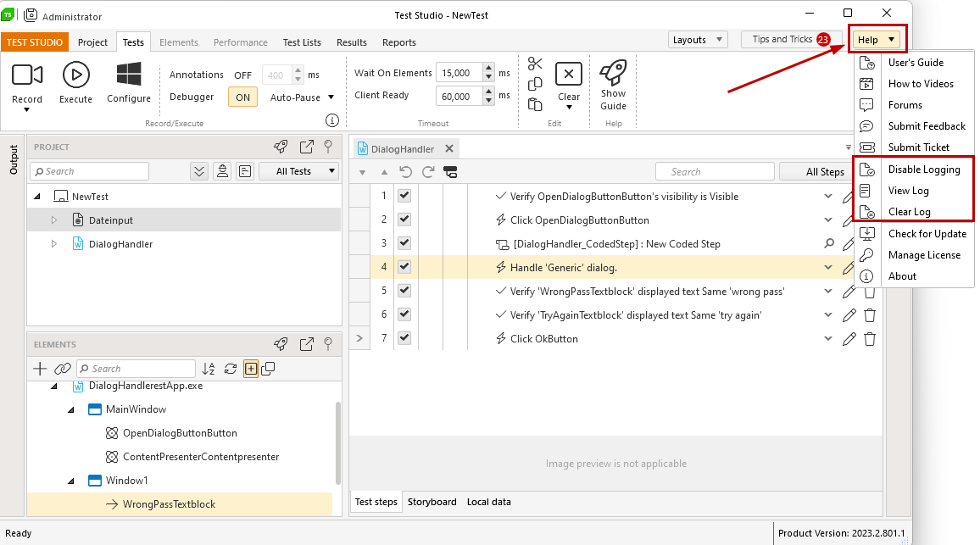Open the Auto-Pause dropdown
The image size is (980, 545).
[x=302, y=97]
